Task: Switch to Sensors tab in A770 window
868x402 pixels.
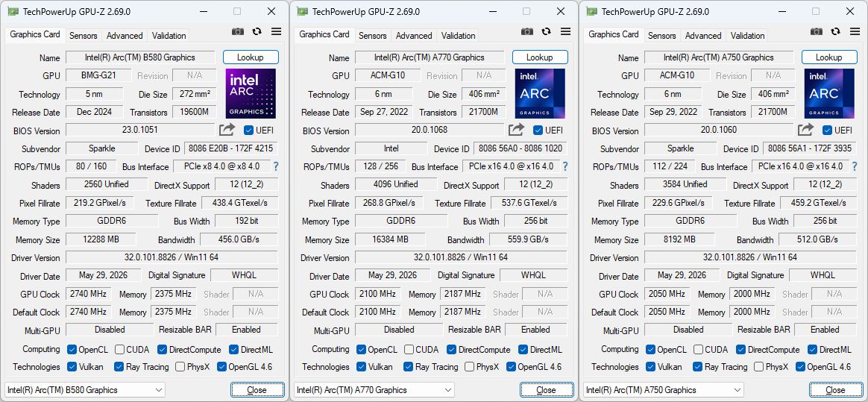Action: tap(373, 36)
